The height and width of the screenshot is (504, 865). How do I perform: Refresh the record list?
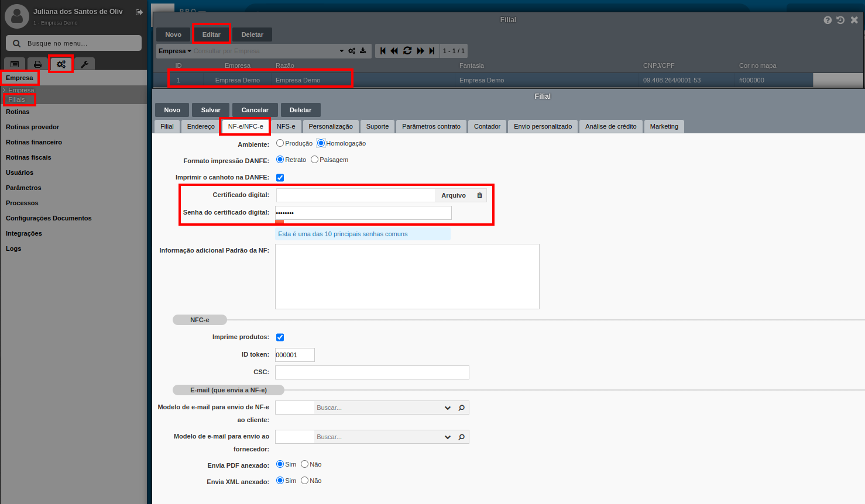coord(407,51)
